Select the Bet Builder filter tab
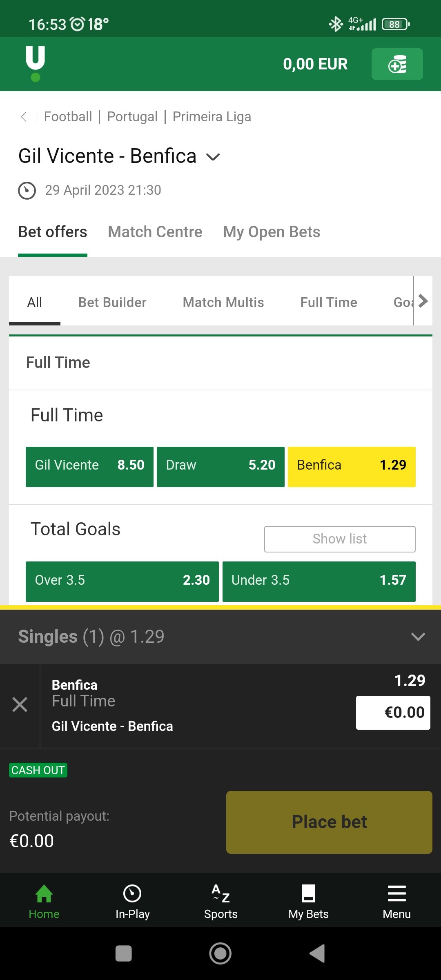The image size is (441, 980). (112, 302)
